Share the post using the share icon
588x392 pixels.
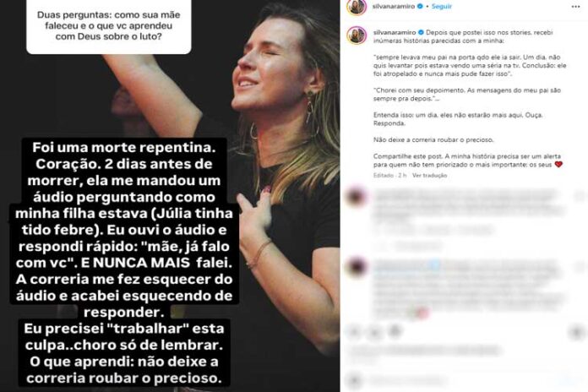pyautogui.click(x=395, y=332)
